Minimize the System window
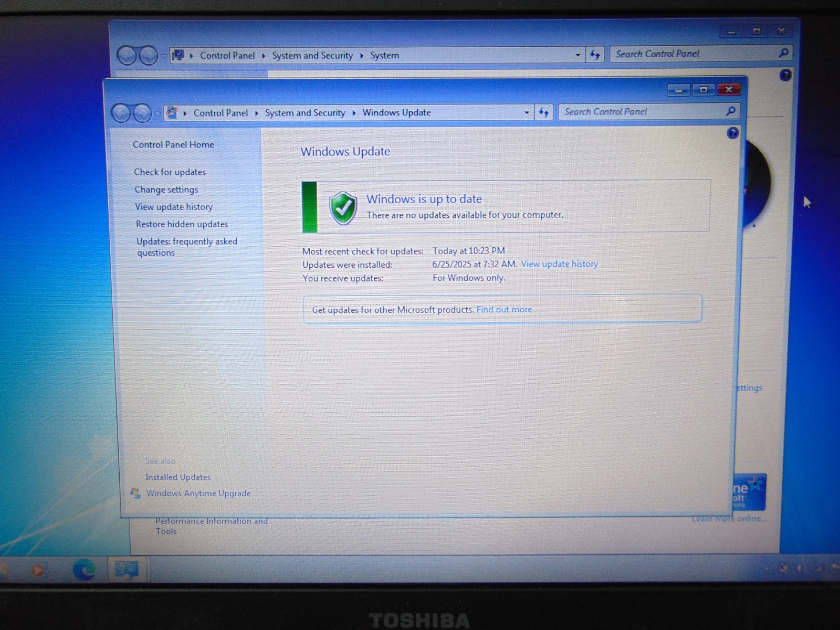The image size is (840, 630). pos(731,32)
